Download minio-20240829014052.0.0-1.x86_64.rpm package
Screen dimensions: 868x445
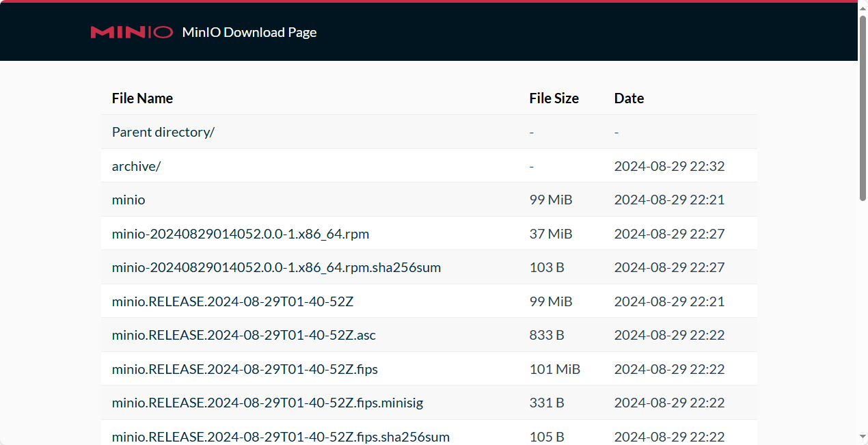240,234
